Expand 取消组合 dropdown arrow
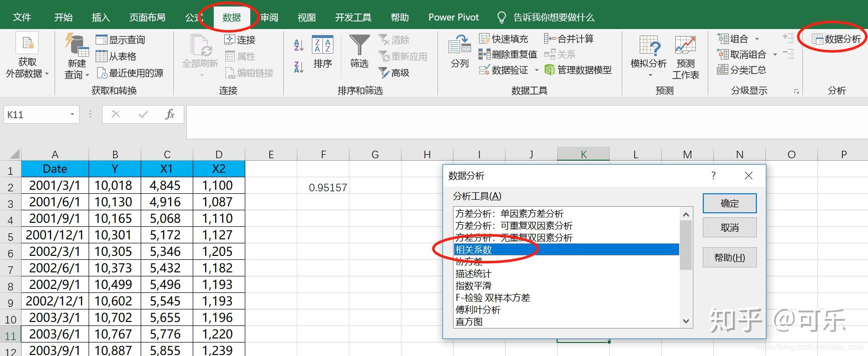The height and width of the screenshot is (356, 868). [775, 55]
